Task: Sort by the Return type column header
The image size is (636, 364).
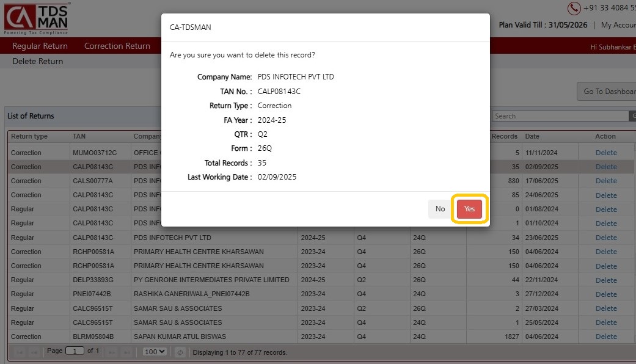Action: (29, 136)
